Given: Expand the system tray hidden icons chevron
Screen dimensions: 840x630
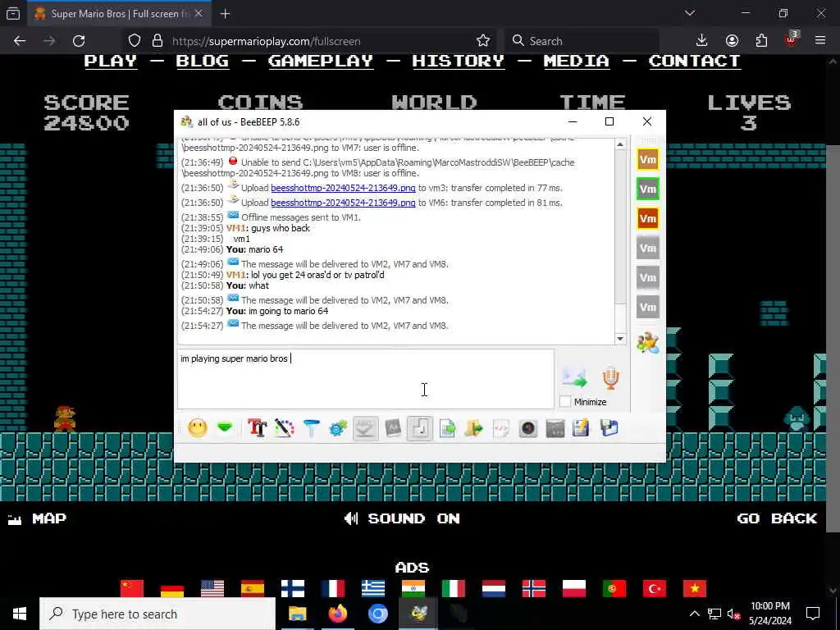Looking at the screenshot, I should [x=694, y=614].
